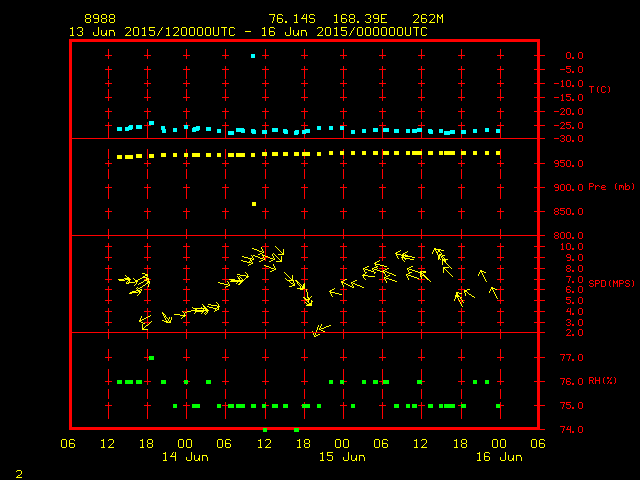
Task: Click the lowest wind arrow near 2.0
Action: (320, 329)
